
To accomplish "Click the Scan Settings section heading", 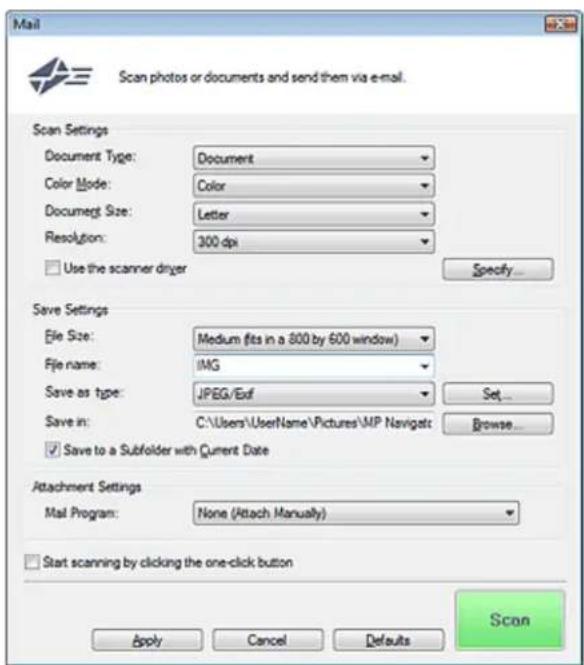I will tap(70, 130).
